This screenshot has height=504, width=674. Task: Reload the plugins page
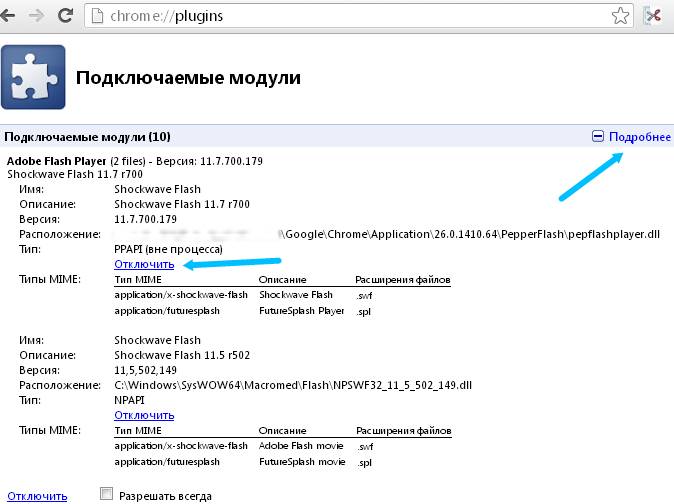pyautogui.click(x=65, y=15)
